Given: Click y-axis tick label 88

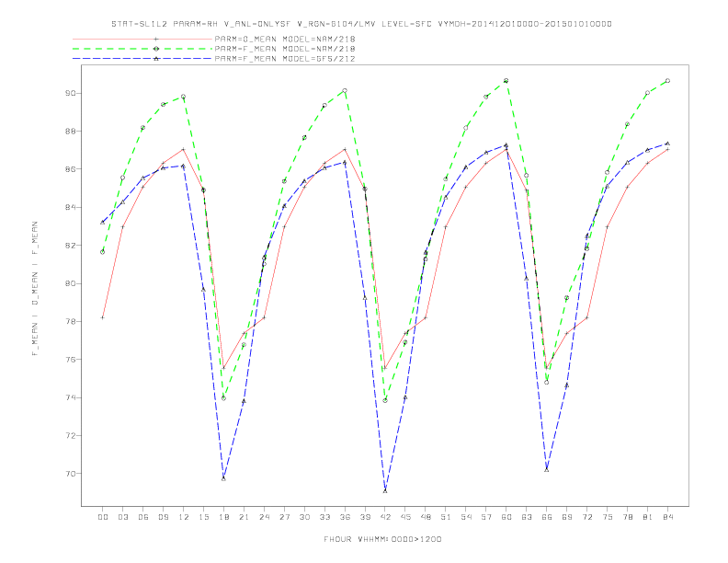Looking at the screenshot, I should coord(70,132).
